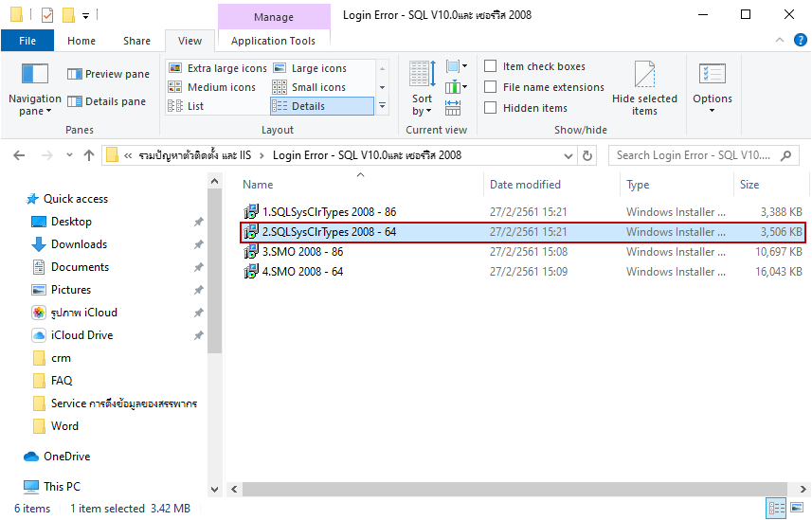The image size is (812, 520).
Task: Expand the layout gallery options
Action: coord(382,106)
